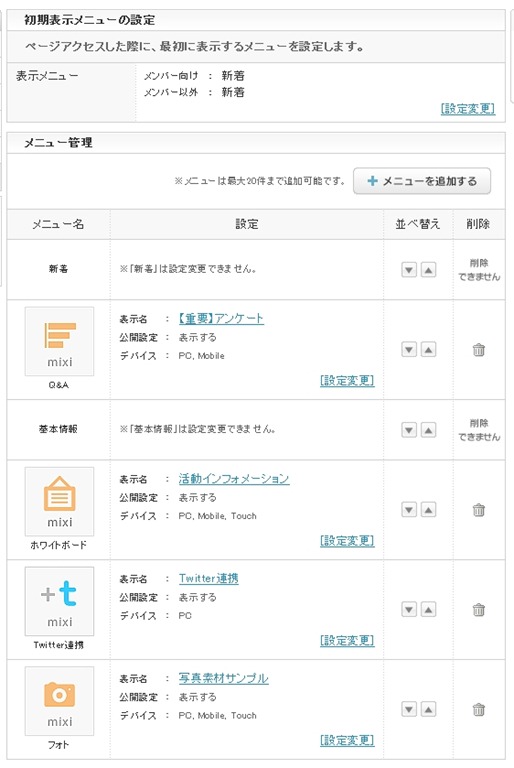The image size is (514, 768).
Task: Delete 写真素材サンプル using trash icon
Action: click(x=479, y=709)
